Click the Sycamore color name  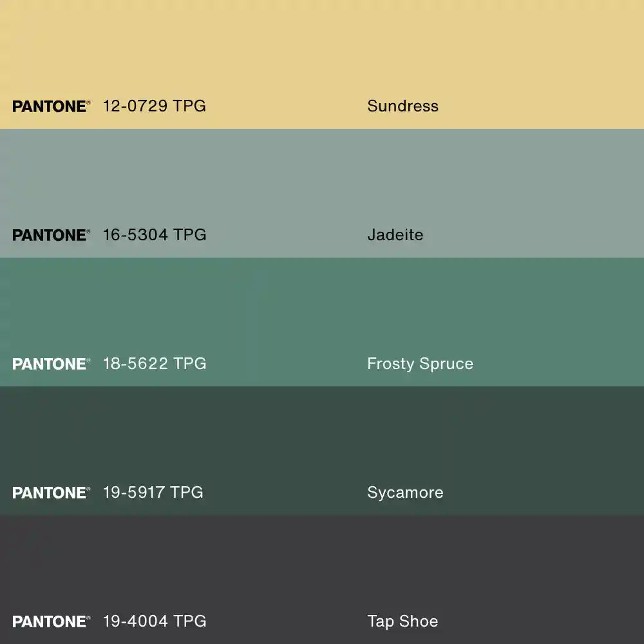pyautogui.click(x=405, y=493)
